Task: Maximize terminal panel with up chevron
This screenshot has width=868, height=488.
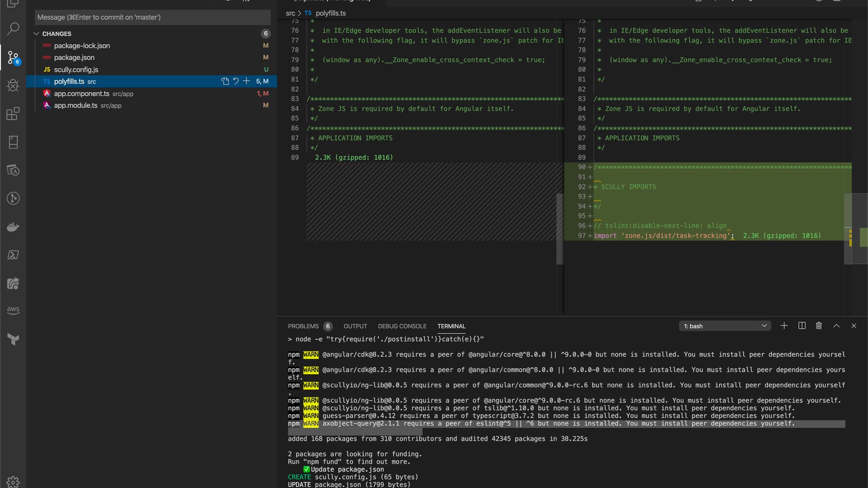Action: coord(836,326)
